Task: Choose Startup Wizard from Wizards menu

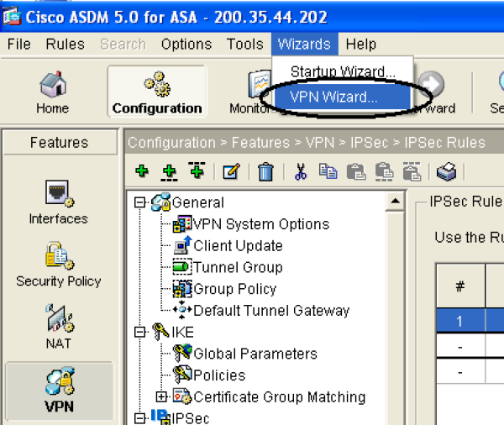Action: [x=343, y=71]
